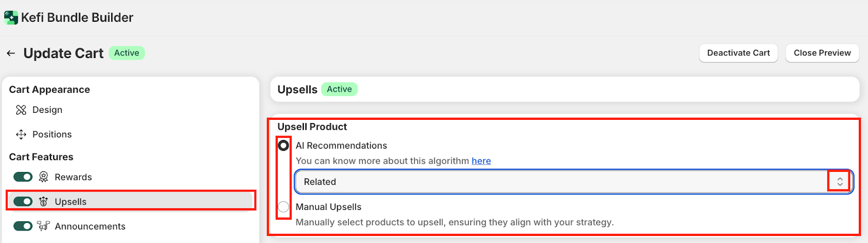Click the Kefi Bundle Builder logo icon
The image size is (868, 243).
point(11,17)
